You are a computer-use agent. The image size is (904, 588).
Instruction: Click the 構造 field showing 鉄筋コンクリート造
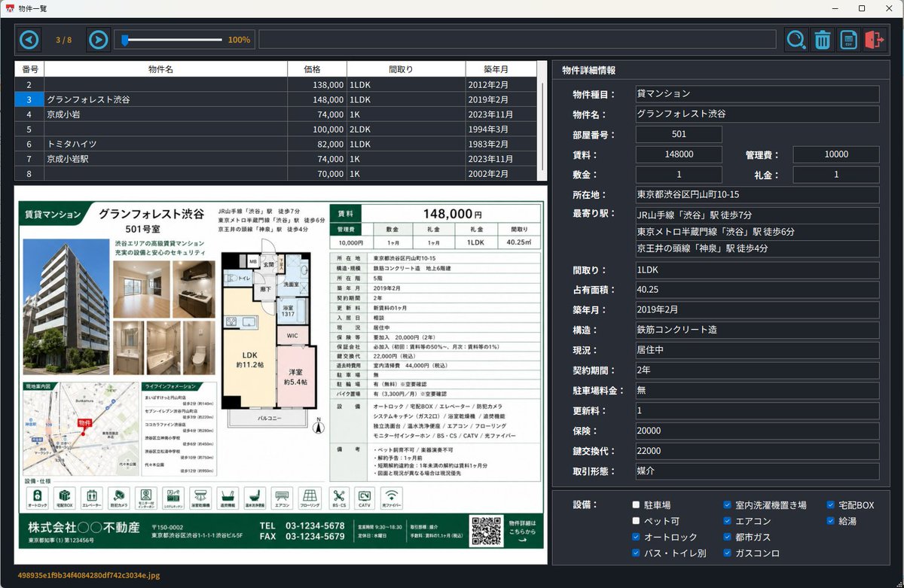757,330
